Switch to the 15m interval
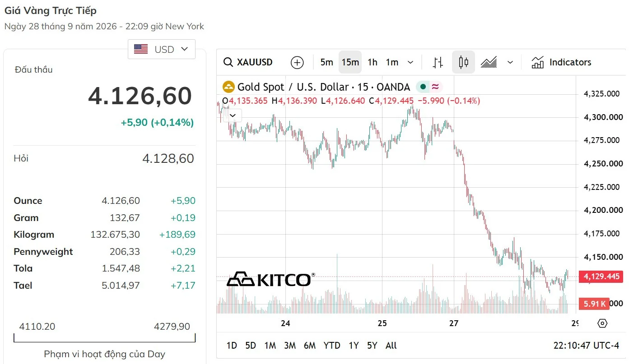The height and width of the screenshot is (364, 629). [x=350, y=62]
